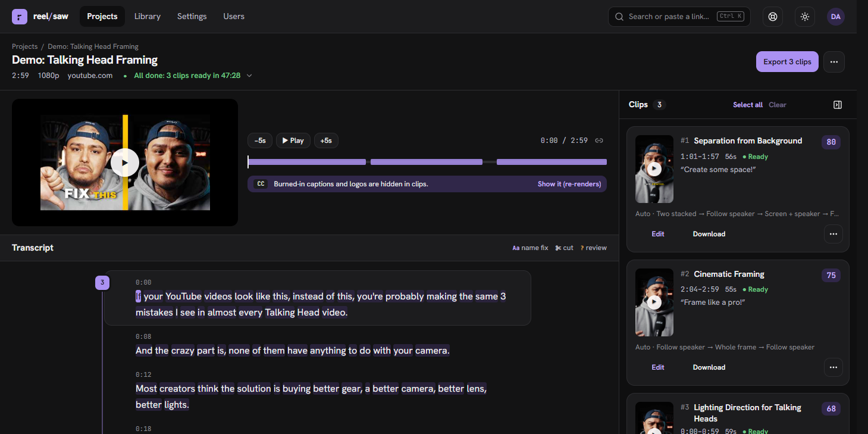Select the review transcript tool

593,248
